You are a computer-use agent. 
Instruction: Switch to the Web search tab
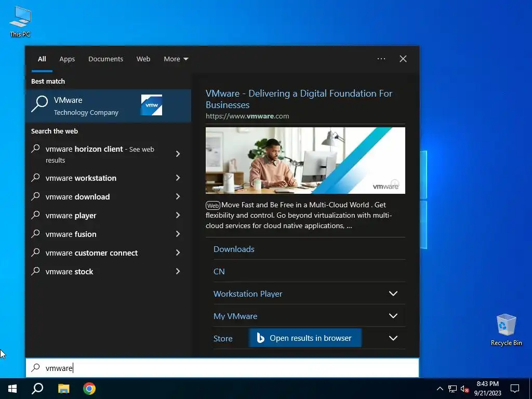tap(143, 59)
